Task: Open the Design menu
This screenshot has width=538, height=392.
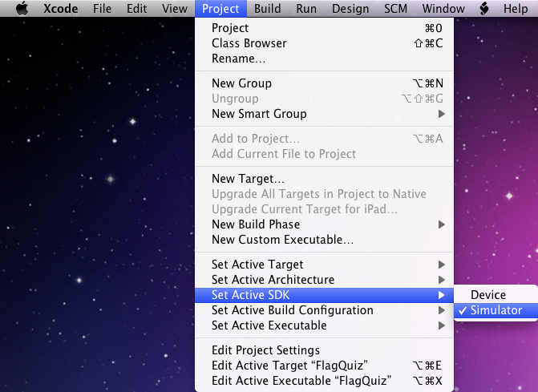Action: 350,8
